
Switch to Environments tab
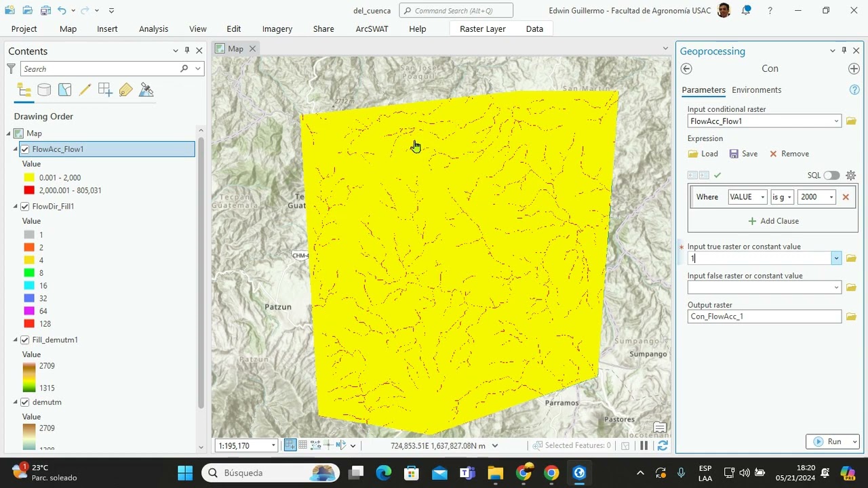click(756, 89)
